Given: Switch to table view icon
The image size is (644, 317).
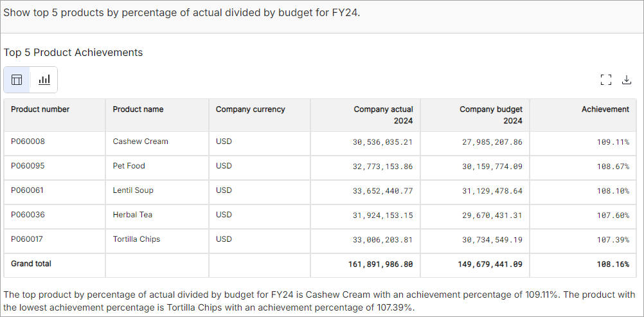Looking at the screenshot, I should coord(17,80).
